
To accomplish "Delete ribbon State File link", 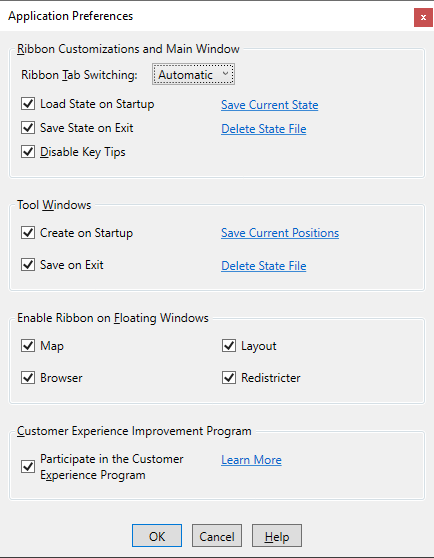I will 264,128.
